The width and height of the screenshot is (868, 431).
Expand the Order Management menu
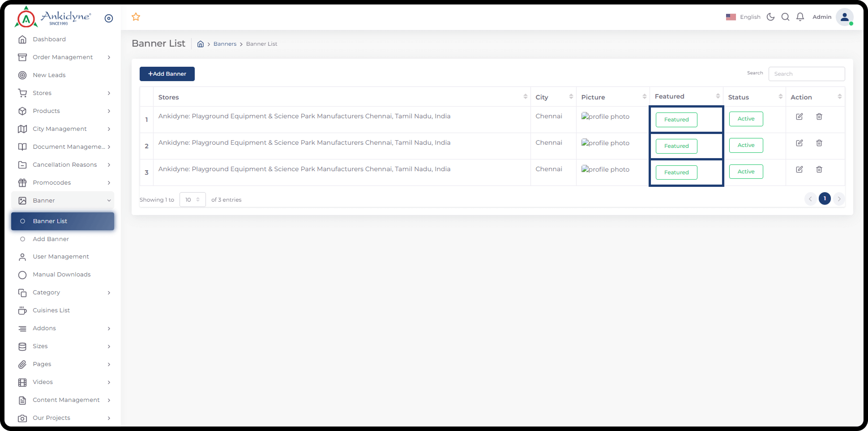63,57
